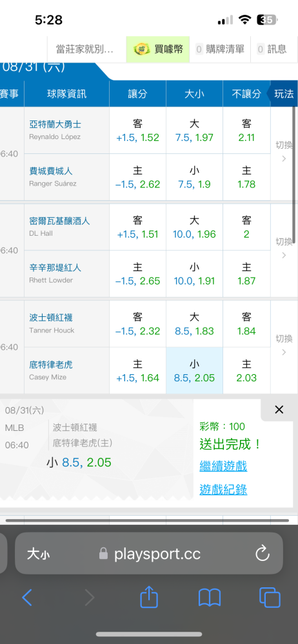Tap the playsport.cc address bar
298x644 pixels.
[149, 554]
